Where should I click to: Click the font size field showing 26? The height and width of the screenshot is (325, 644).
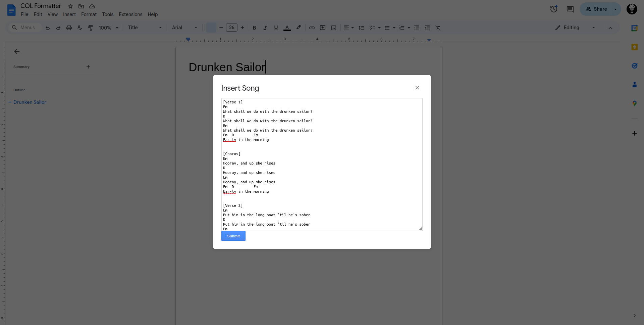pyautogui.click(x=232, y=28)
